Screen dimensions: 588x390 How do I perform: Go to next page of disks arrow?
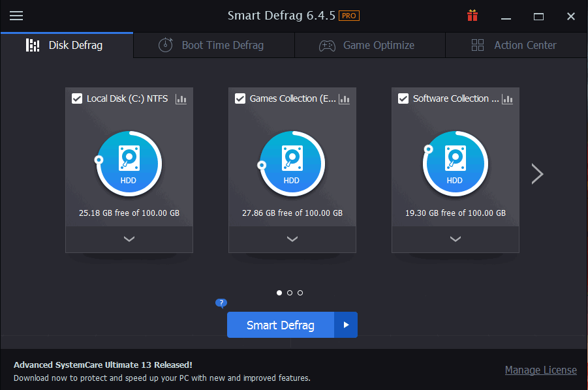(537, 174)
